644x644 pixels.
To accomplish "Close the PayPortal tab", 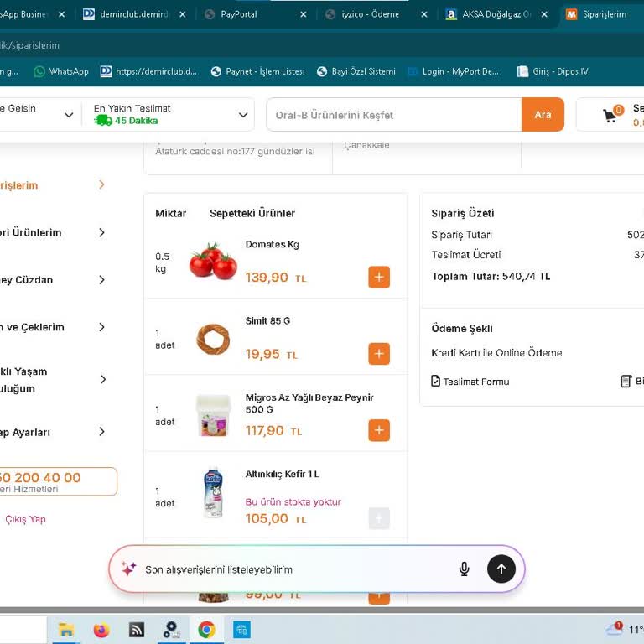I will point(304,14).
